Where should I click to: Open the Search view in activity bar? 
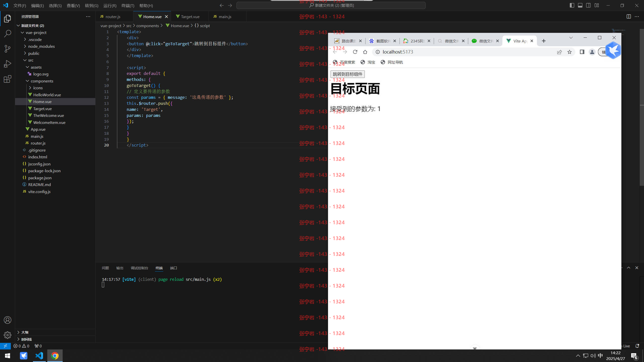8,33
